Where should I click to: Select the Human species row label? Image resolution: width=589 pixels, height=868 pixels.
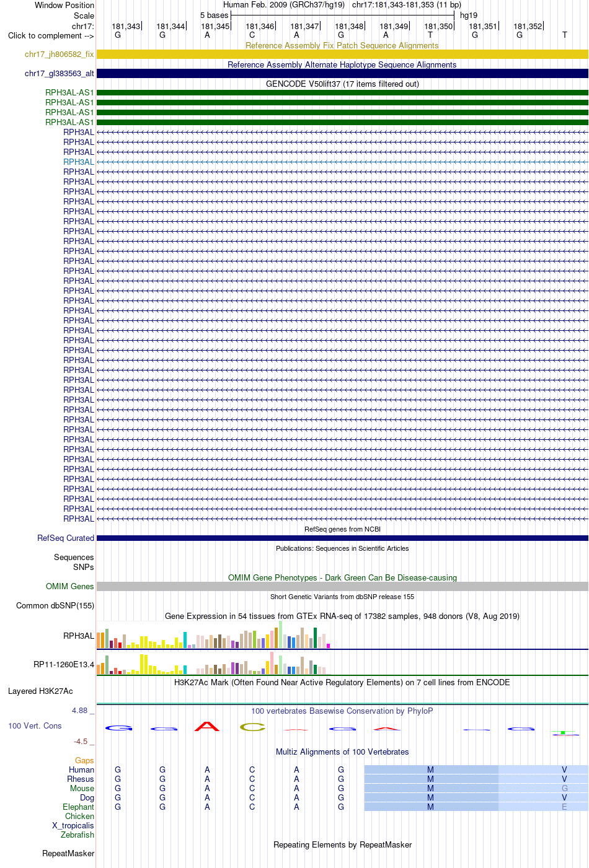[x=81, y=769]
